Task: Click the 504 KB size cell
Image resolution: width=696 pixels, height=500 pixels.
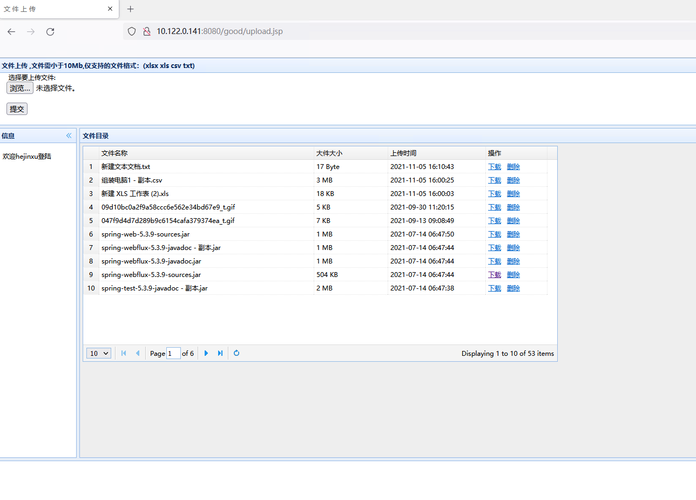Action: coord(327,275)
